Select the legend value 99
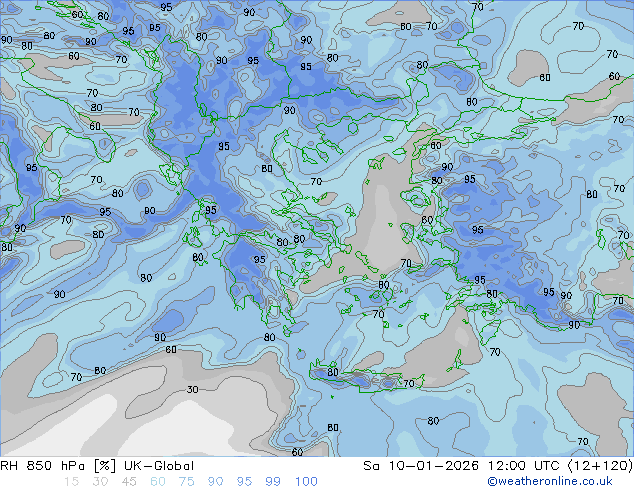The width and height of the screenshot is (634, 490). point(273,482)
